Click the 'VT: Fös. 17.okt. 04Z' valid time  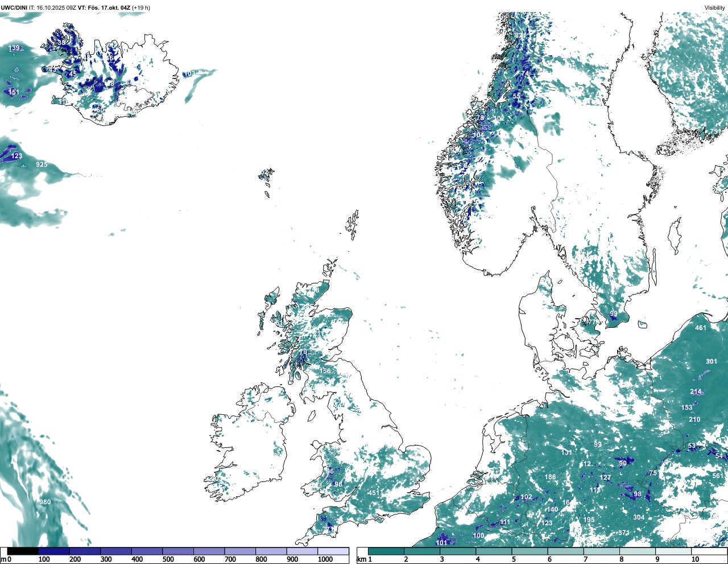pyautogui.click(x=104, y=8)
